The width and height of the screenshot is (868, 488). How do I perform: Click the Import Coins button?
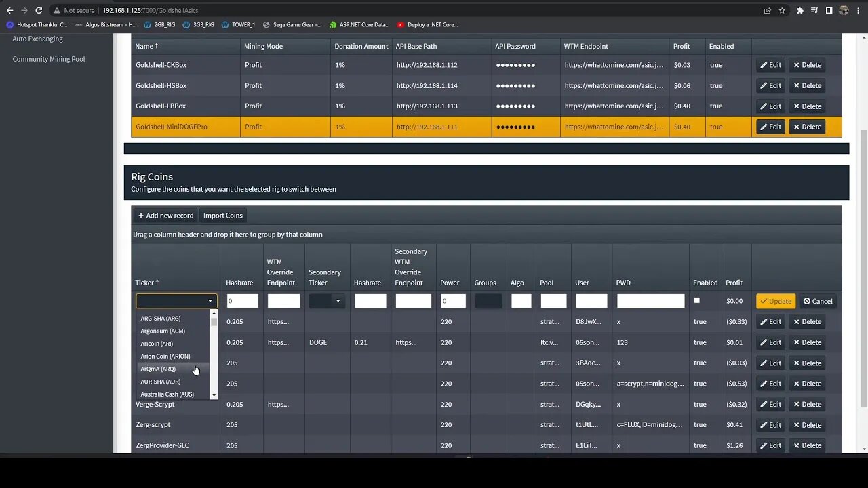coord(223,216)
